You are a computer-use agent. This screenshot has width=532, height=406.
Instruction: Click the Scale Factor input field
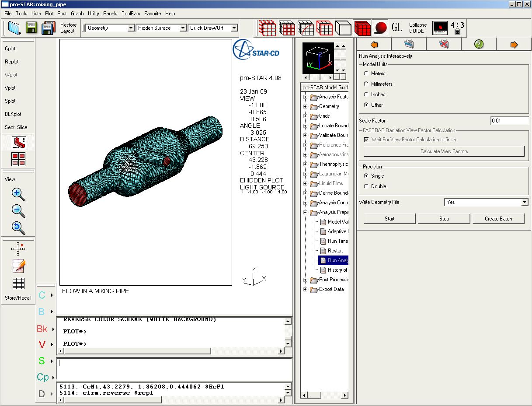[509, 121]
